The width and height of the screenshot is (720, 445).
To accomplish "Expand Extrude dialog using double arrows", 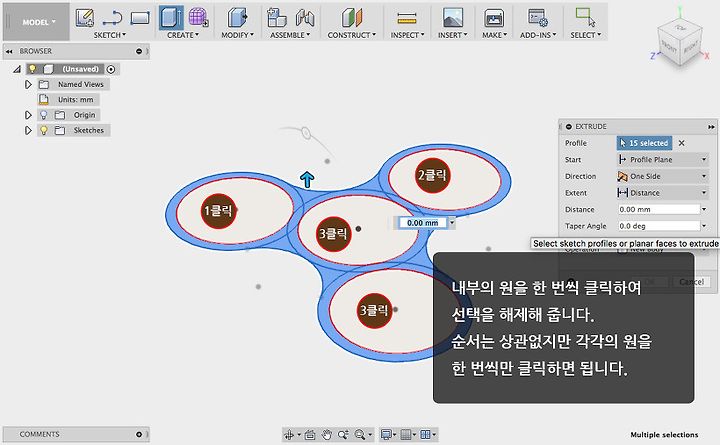I will coord(711,126).
